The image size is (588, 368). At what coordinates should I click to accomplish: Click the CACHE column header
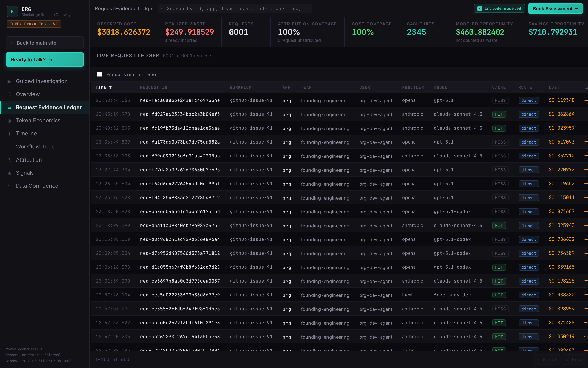[499, 87]
